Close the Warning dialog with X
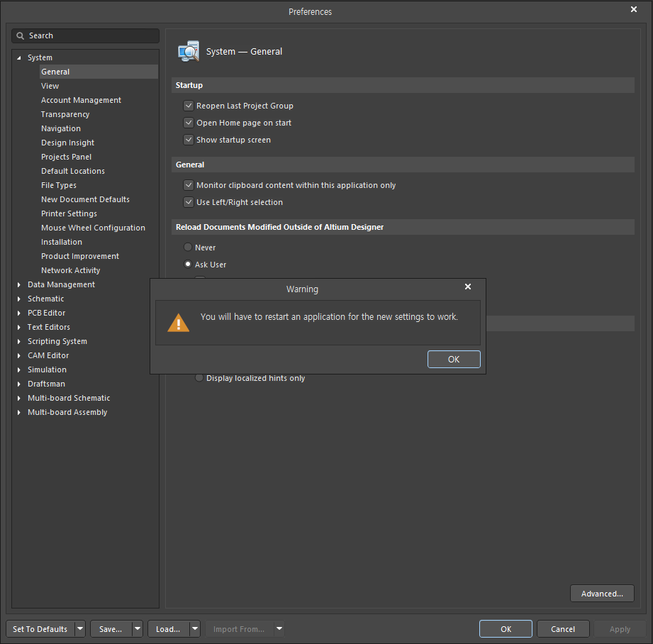 (468, 287)
